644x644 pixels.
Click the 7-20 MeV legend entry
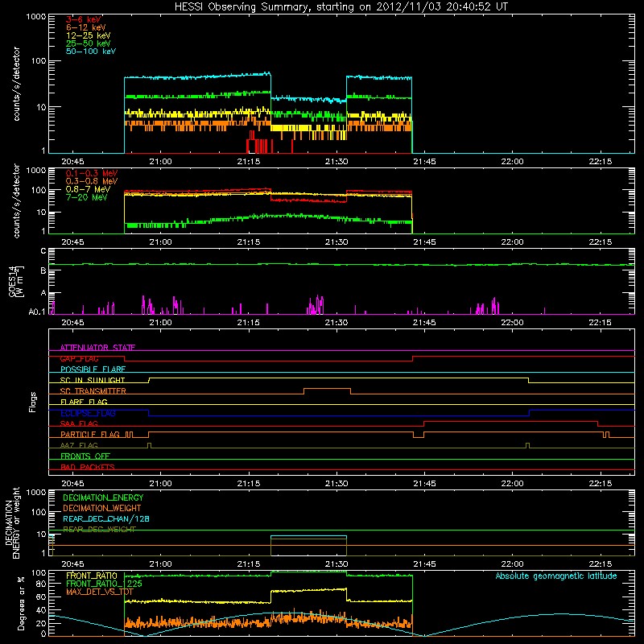coord(86,197)
